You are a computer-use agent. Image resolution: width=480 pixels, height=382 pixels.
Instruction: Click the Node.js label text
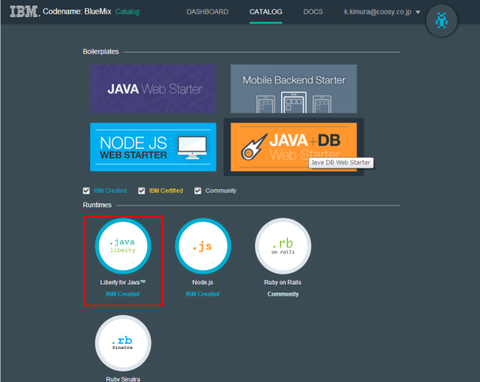pyautogui.click(x=203, y=282)
